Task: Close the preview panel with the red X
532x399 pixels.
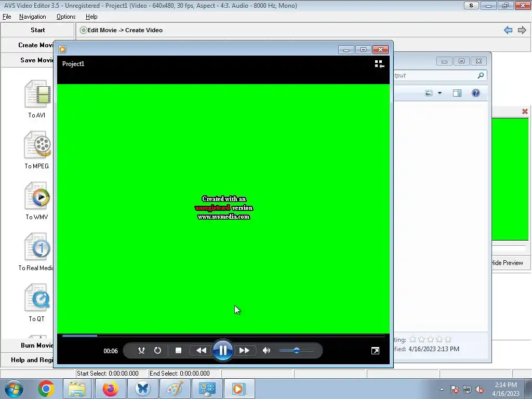Action: click(x=525, y=111)
